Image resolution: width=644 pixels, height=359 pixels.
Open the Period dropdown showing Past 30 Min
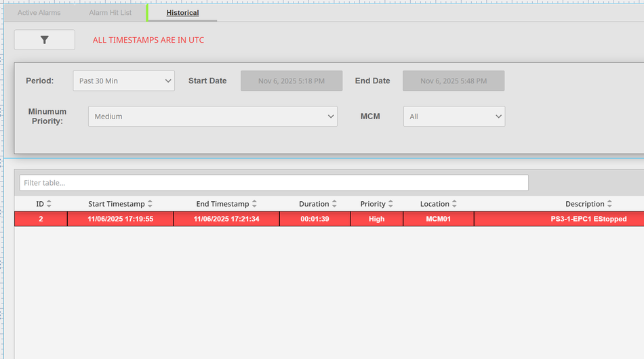click(x=123, y=81)
